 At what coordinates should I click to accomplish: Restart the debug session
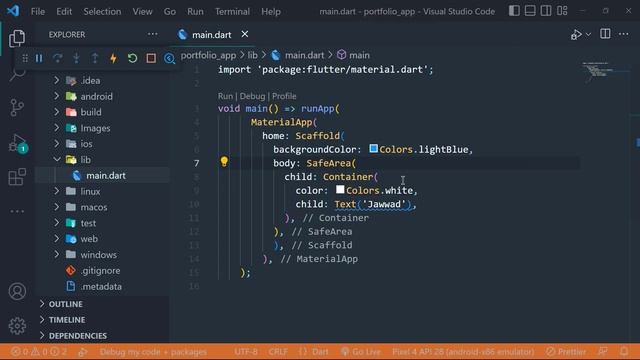[132, 58]
